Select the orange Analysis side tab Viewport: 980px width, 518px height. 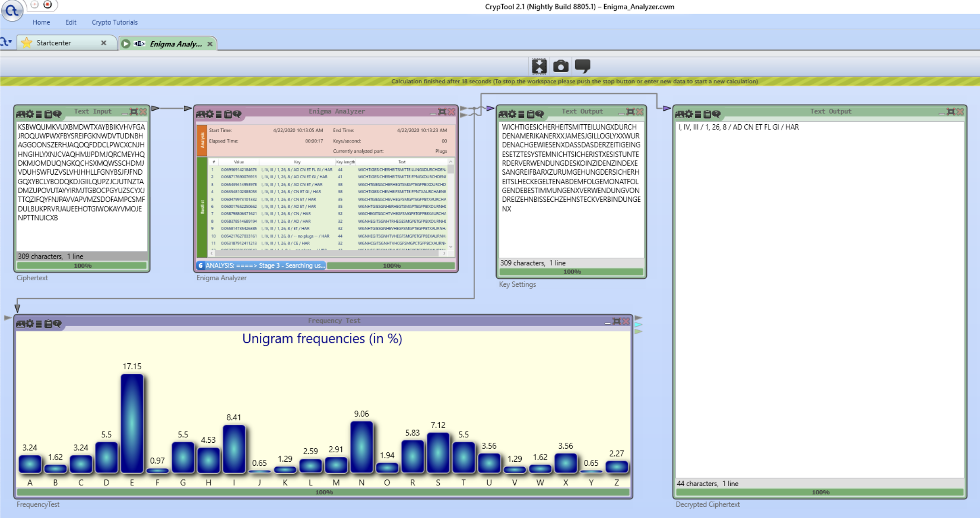pyautogui.click(x=202, y=140)
